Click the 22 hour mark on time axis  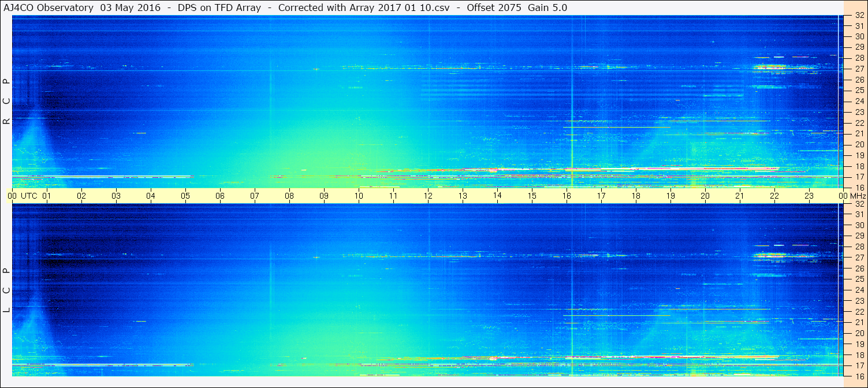click(x=774, y=196)
